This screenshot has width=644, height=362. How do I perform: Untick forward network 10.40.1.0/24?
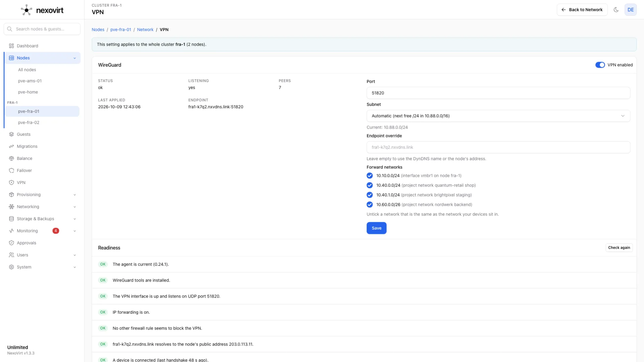[370, 195]
